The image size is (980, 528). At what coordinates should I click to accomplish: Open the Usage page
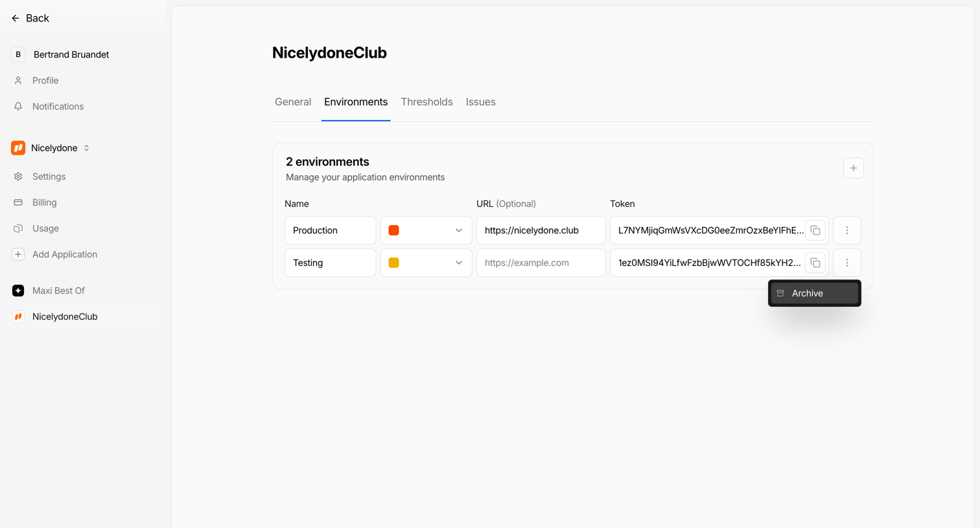45,228
